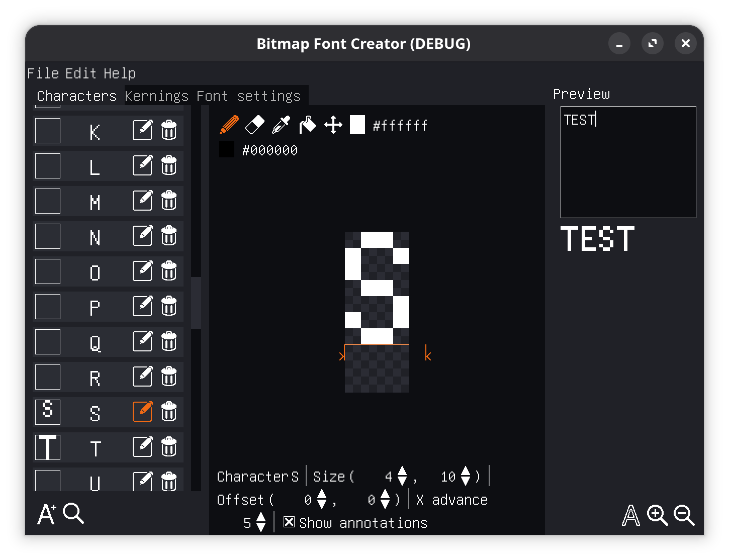729x560 pixels.
Task: Click the preview text input containing TEST
Action: pos(628,162)
